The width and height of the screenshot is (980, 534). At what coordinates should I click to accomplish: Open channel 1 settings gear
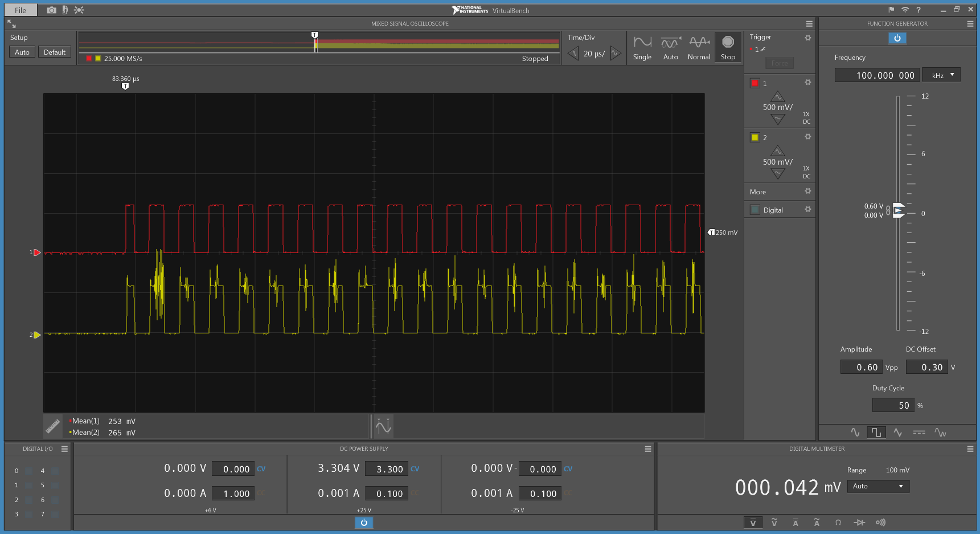pos(807,83)
